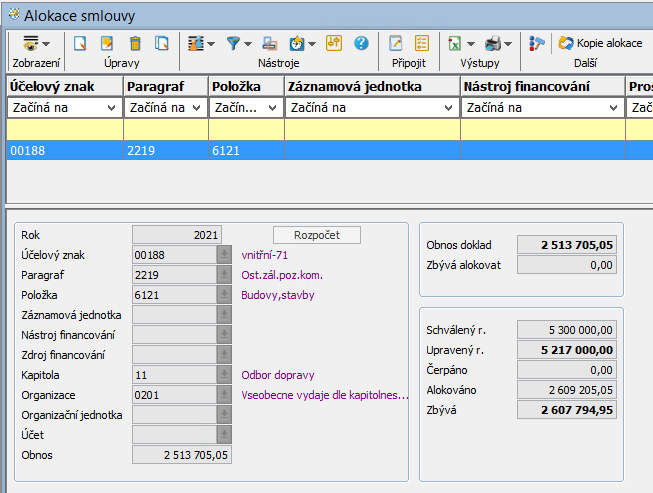The image size is (653, 493).
Task: Click the Obnos amount field
Action: (x=183, y=455)
